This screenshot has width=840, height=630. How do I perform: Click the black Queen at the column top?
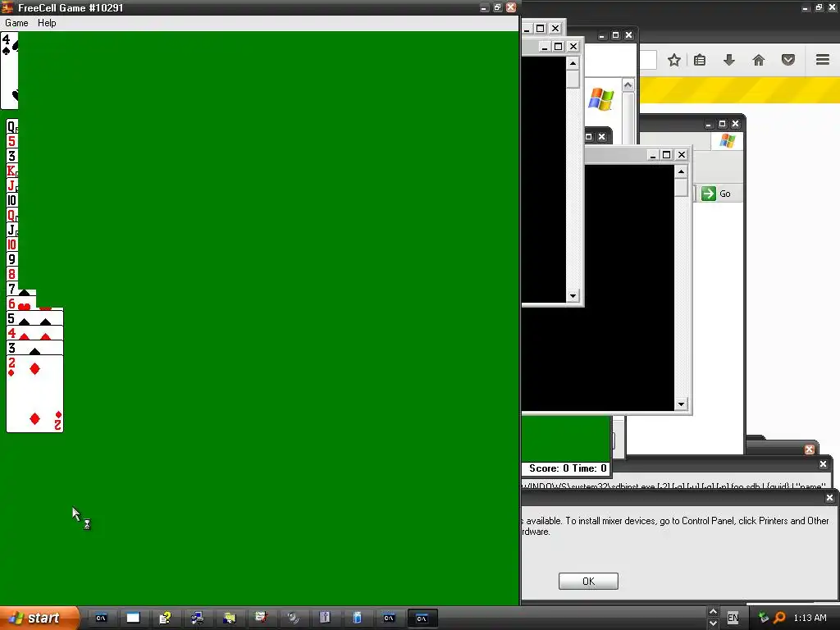coord(11,126)
